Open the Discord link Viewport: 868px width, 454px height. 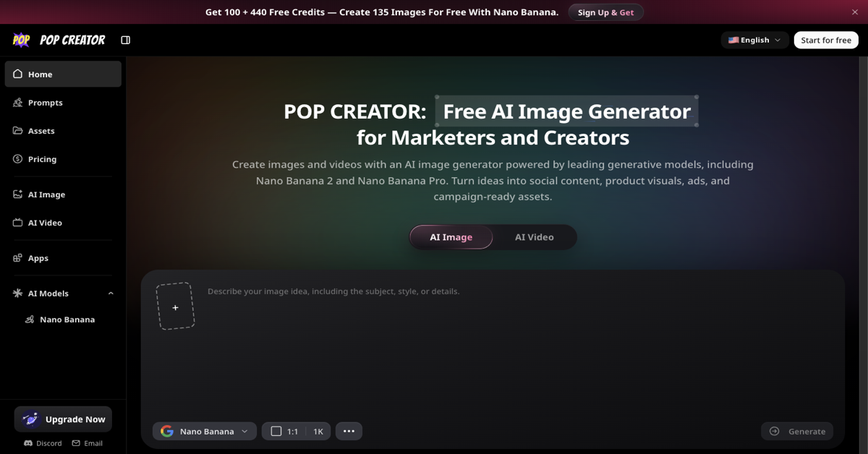coord(43,443)
